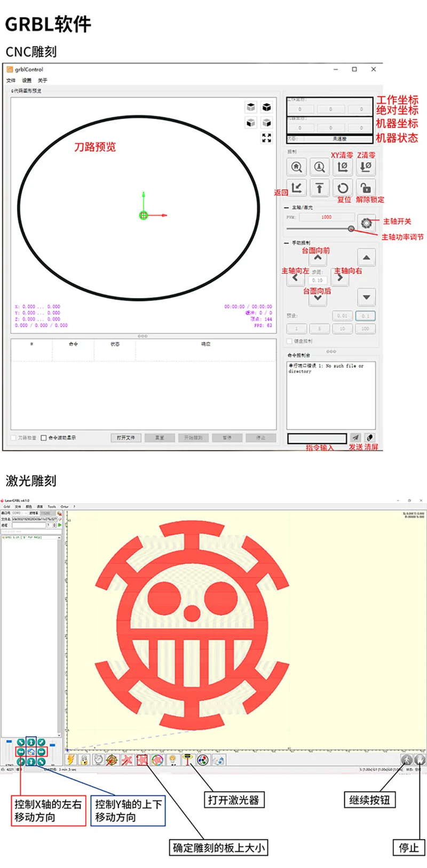Click the safe-Z up arrow icon
This screenshot has width=427, height=868.
pyautogui.click(x=319, y=188)
